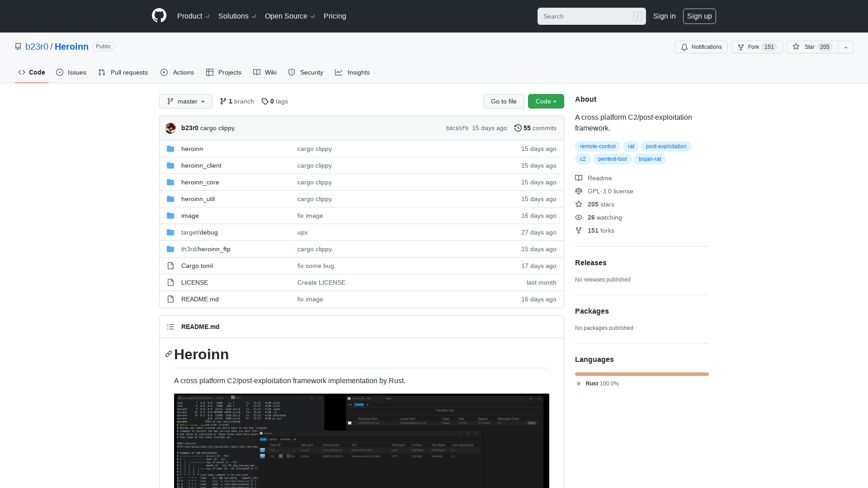The width and height of the screenshot is (868, 488).
Task: Open the pentest-tool topic tag
Action: tap(612, 159)
